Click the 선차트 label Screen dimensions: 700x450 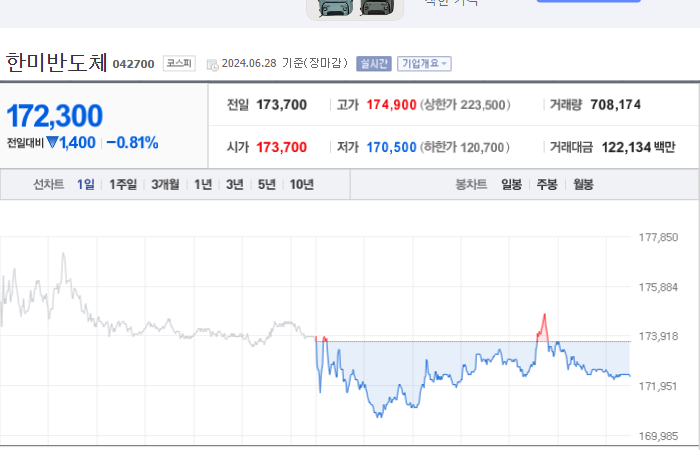tap(49, 184)
